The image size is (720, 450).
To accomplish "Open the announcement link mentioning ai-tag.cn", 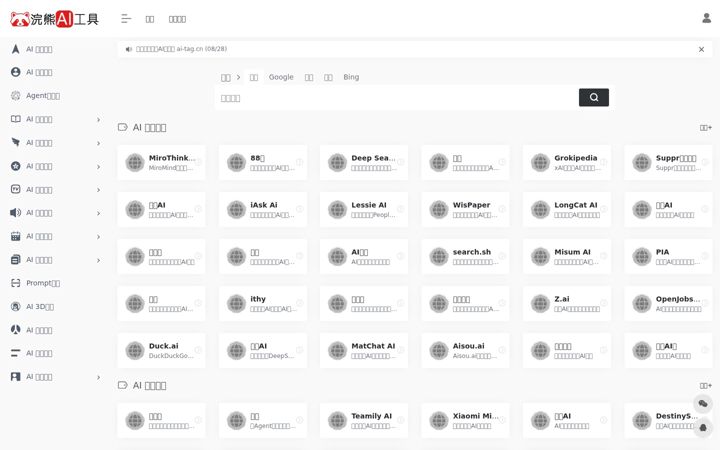I will (x=181, y=49).
